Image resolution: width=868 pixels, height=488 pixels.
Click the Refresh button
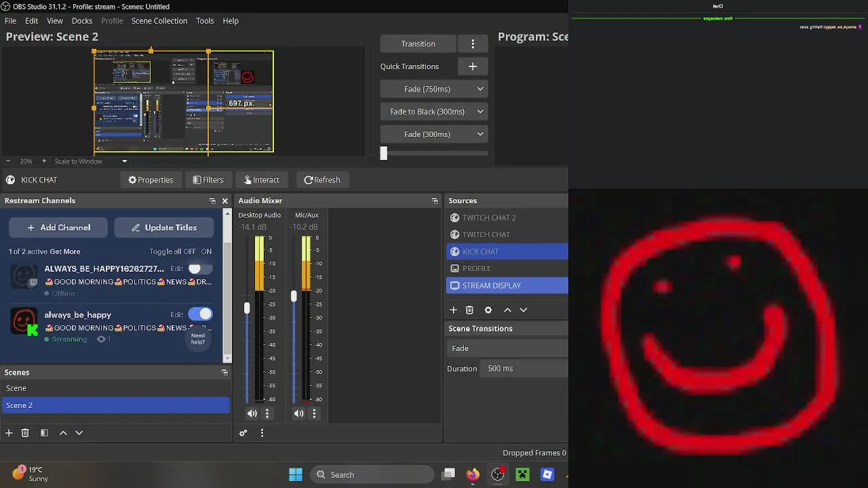pyautogui.click(x=321, y=180)
